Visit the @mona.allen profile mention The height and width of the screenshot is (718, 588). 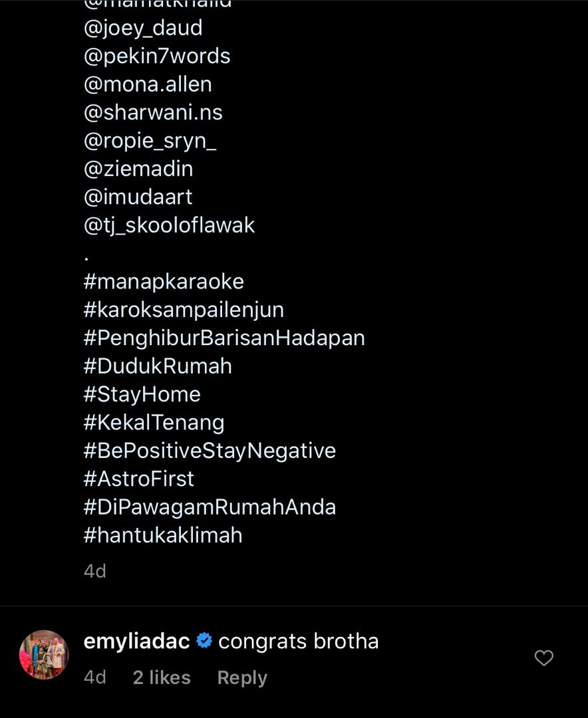point(148,84)
